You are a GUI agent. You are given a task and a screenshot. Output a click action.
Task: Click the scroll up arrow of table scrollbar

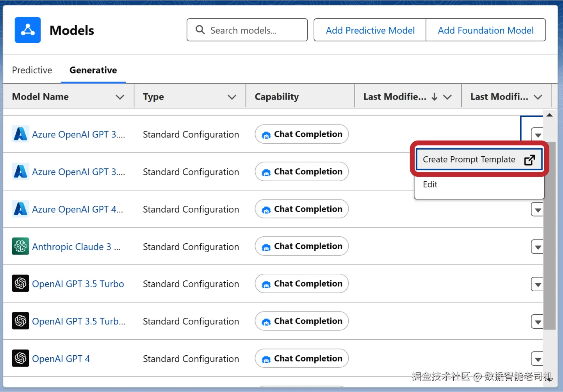tap(549, 115)
